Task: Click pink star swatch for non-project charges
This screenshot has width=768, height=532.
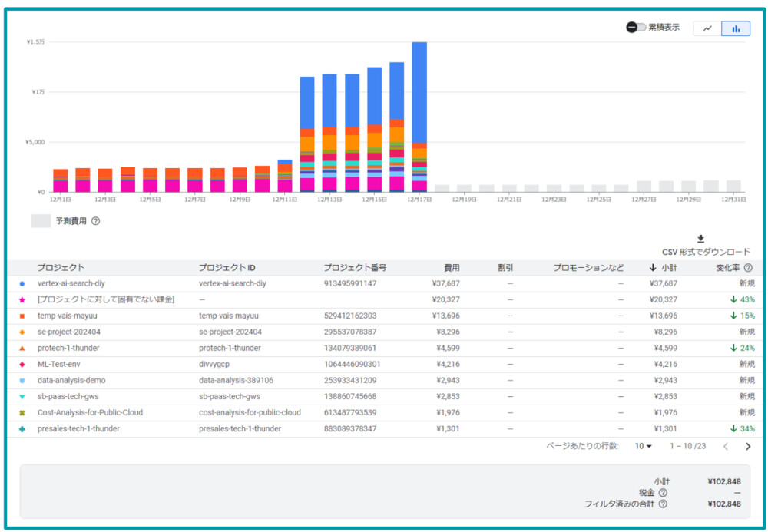Action: pyautogui.click(x=22, y=299)
